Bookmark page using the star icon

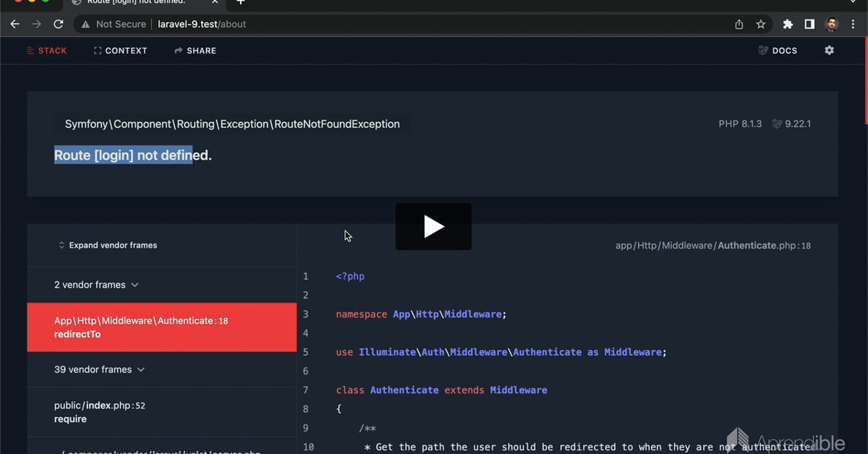point(760,24)
